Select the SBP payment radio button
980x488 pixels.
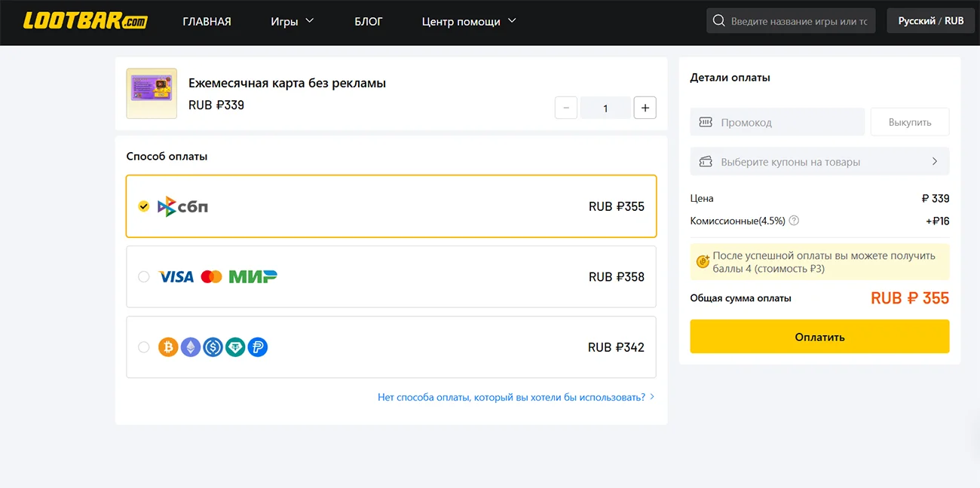pyautogui.click(x=144, y=206)
